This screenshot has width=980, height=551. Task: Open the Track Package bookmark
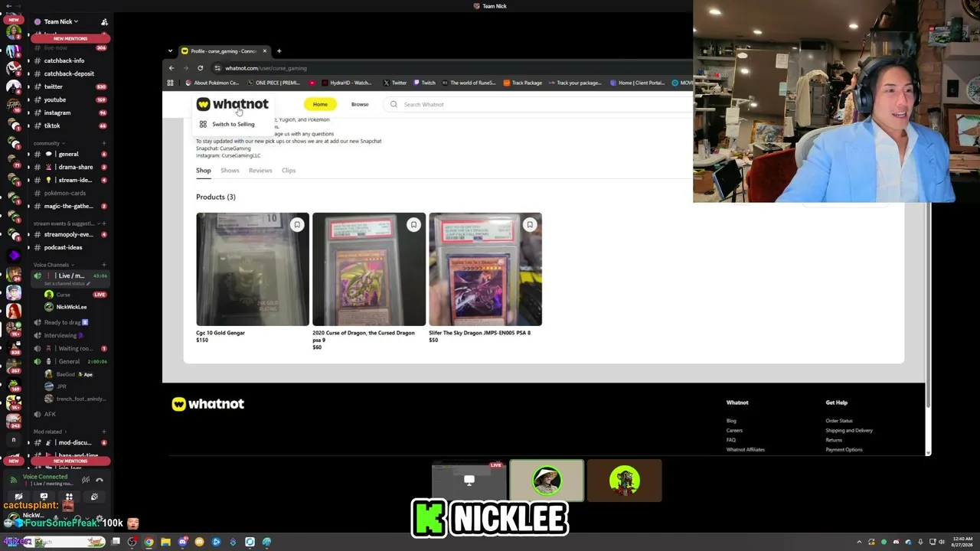tap(522, 83)
